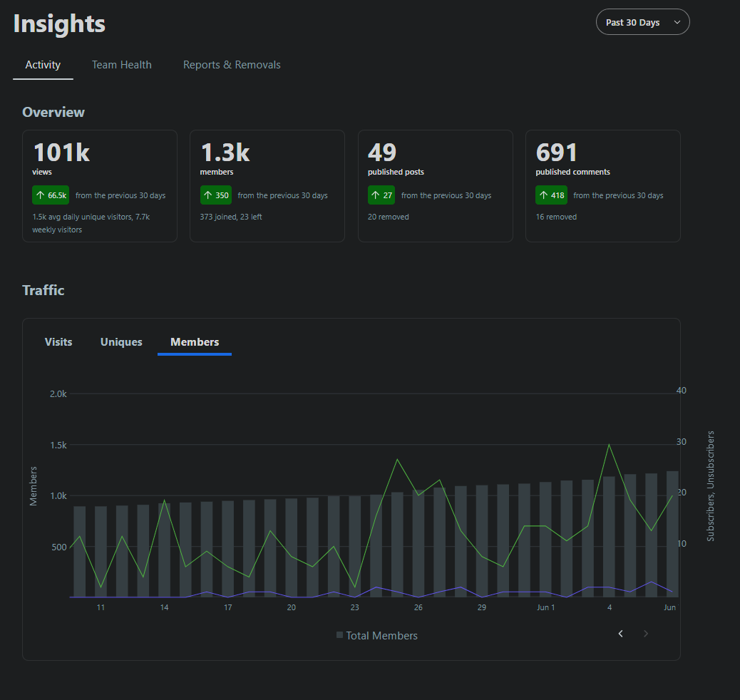
Task: Click the green line peak near date 4
Action: tap(609, 445)
